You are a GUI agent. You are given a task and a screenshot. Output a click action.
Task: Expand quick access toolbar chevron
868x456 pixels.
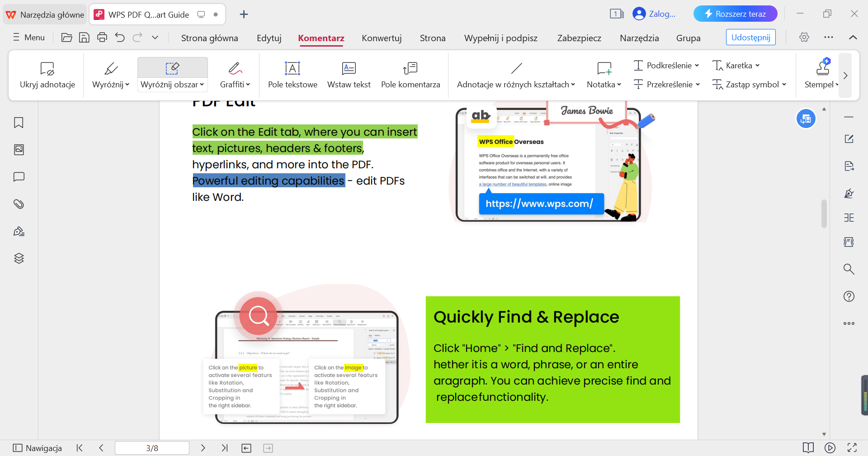(155, 38)
